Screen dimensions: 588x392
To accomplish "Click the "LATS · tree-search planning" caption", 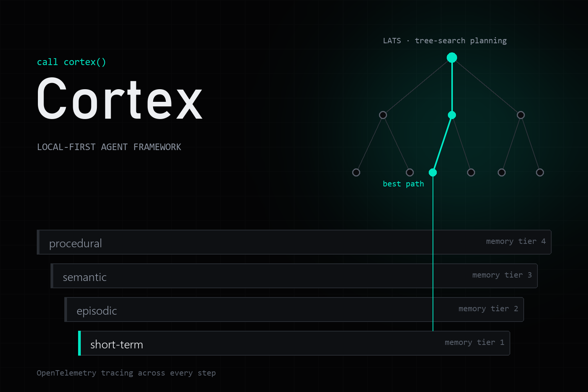I will pyautogui.click(x=445, y=41).
